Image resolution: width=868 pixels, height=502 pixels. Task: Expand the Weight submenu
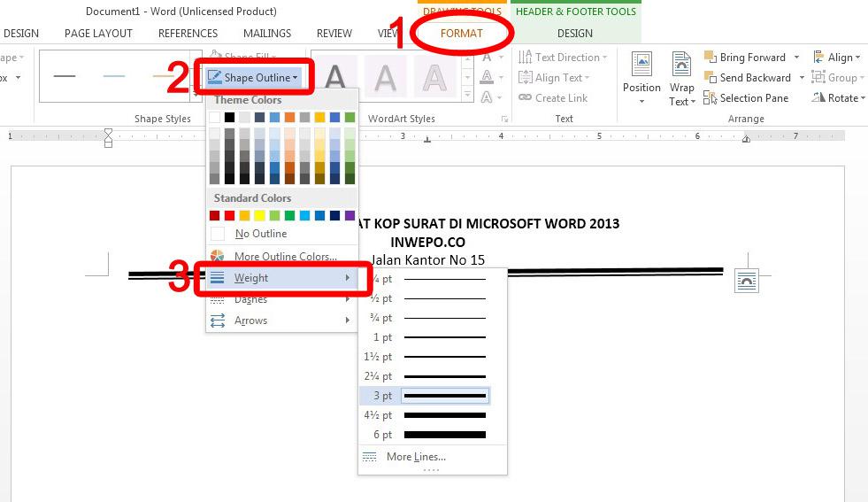point(281,278)
